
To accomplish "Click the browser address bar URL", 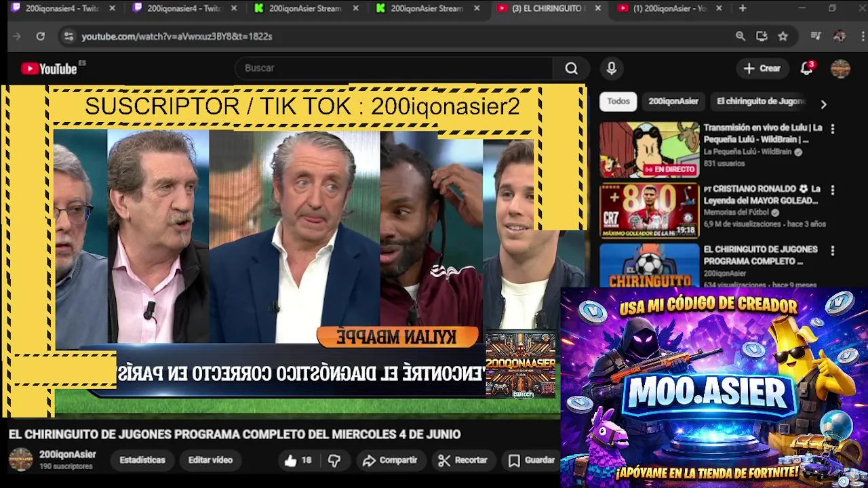I will pos(177,37).
